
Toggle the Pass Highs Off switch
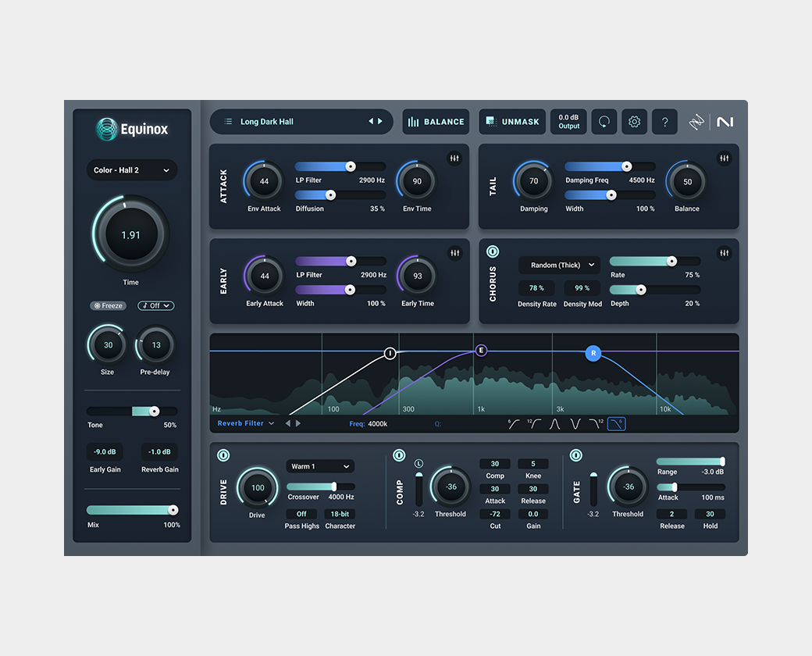[x=301, y=514]
